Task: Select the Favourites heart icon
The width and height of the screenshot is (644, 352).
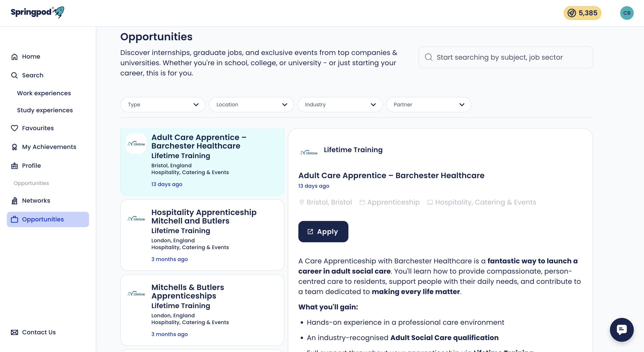Action: tap(14, 128)
